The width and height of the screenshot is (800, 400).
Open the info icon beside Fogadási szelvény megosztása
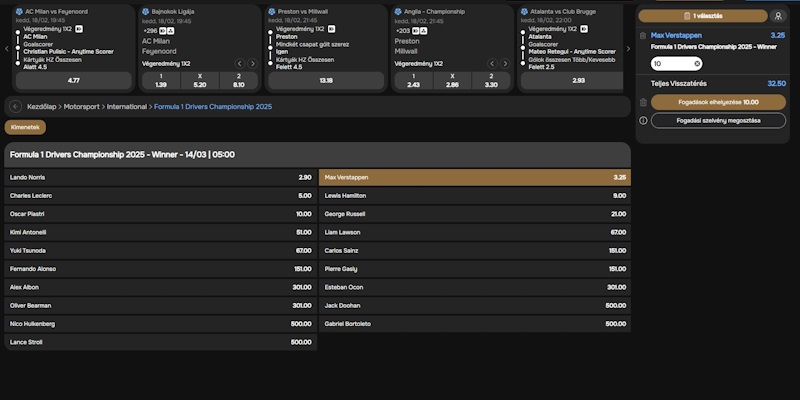(x=643, y=121)
